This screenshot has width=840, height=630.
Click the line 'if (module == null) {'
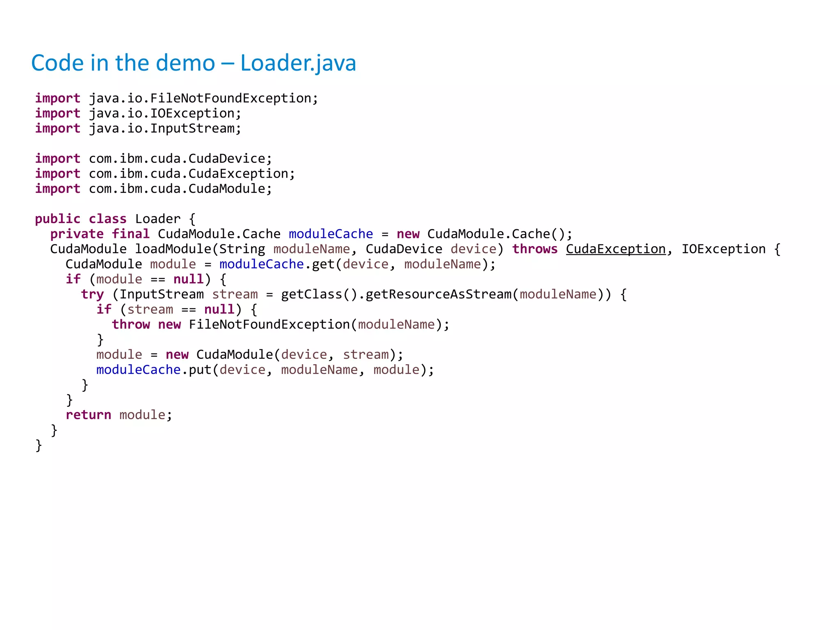click(x=146, y=280)
